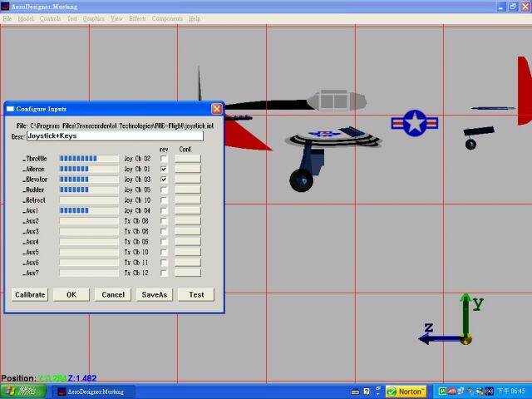
Task: Click the Aux2 Conf button
Action: click(188, 221)
